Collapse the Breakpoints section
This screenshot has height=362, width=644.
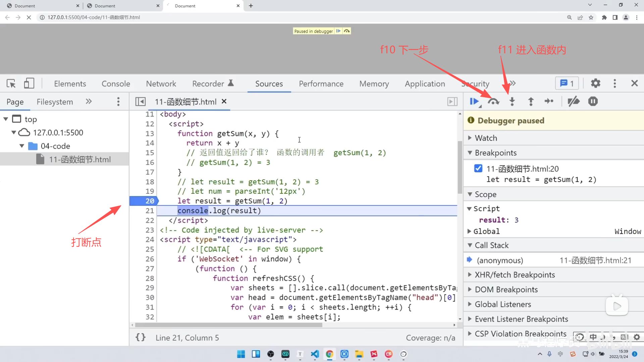553,153
